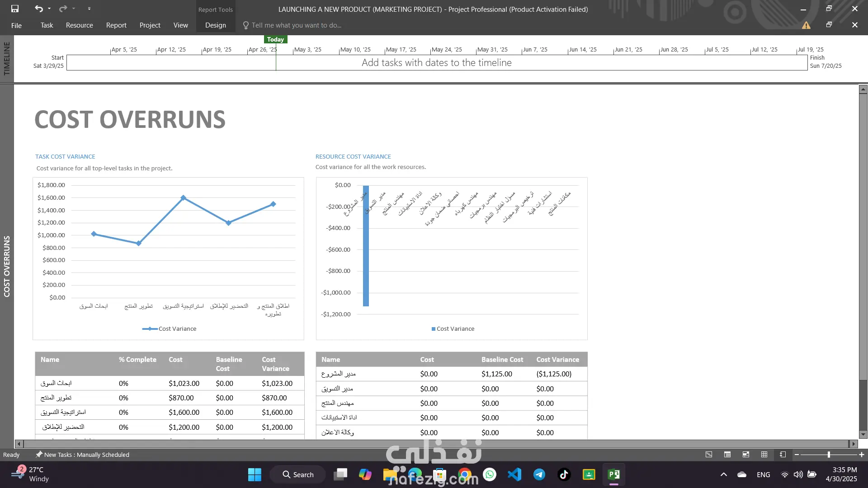Screen dimensions: 868x488
Task: Click the product activation warning icon
Action: point(806,25)
